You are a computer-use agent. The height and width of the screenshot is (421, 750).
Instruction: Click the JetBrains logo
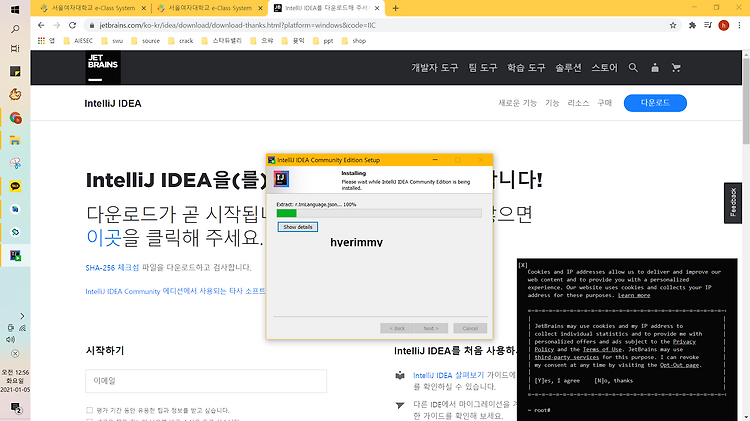point(103,67)
